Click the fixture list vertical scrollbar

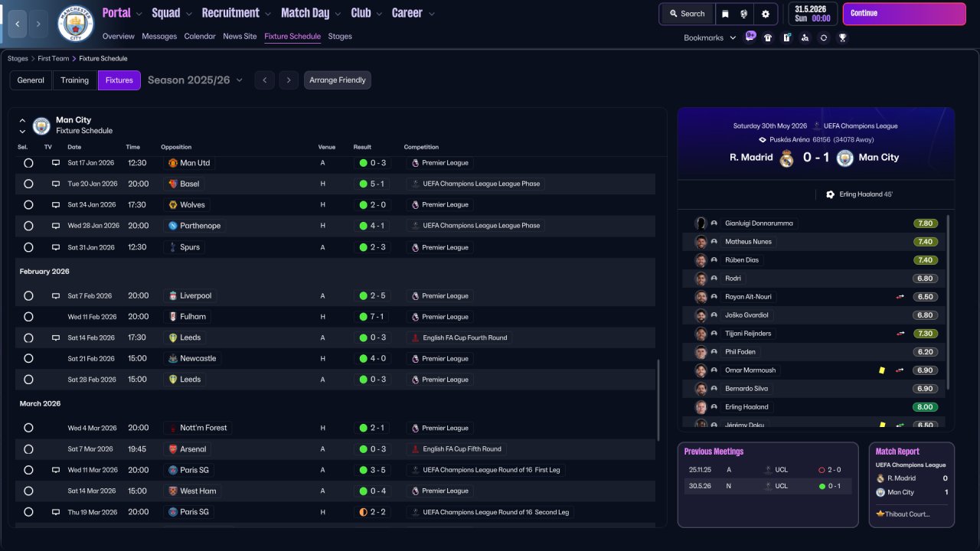[658, 399]
